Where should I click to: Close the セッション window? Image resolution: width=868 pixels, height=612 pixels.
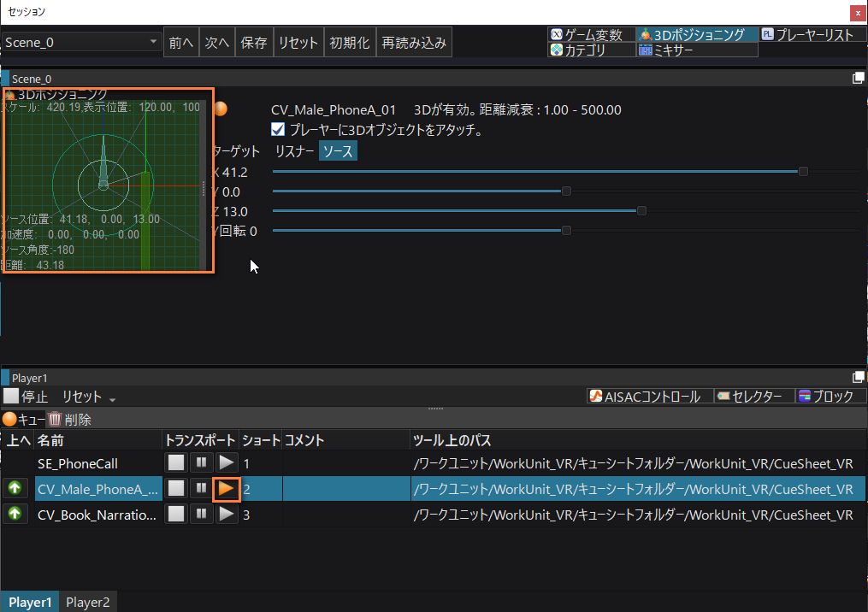point(858,13)
